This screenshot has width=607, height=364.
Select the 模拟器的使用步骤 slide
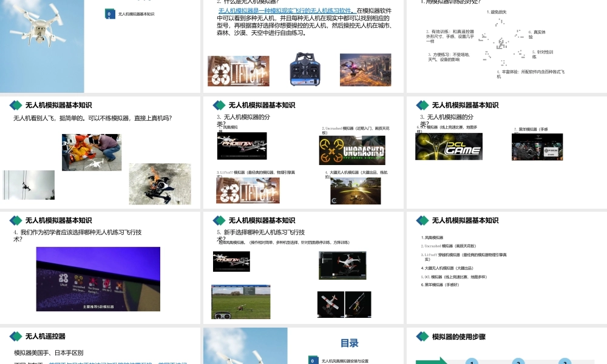point(507,346)
